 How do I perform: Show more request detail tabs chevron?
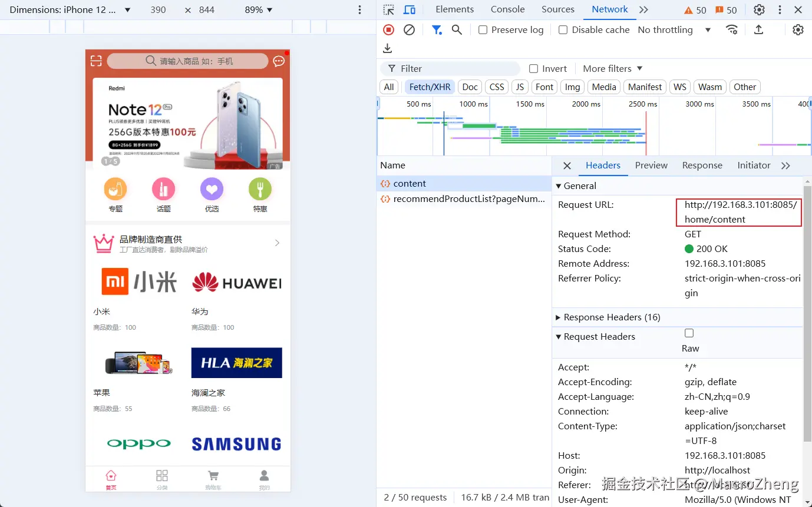[785, 166]
